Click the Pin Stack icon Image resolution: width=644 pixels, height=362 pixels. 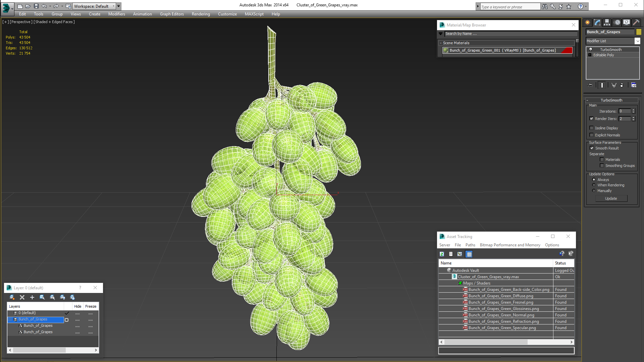[x=590, y=85]
